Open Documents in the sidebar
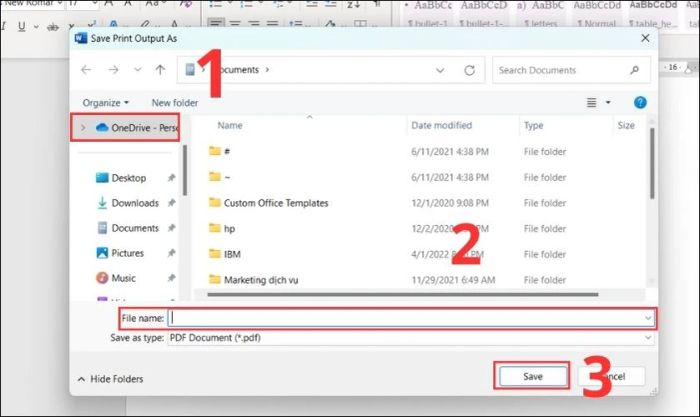 point(128,228)
